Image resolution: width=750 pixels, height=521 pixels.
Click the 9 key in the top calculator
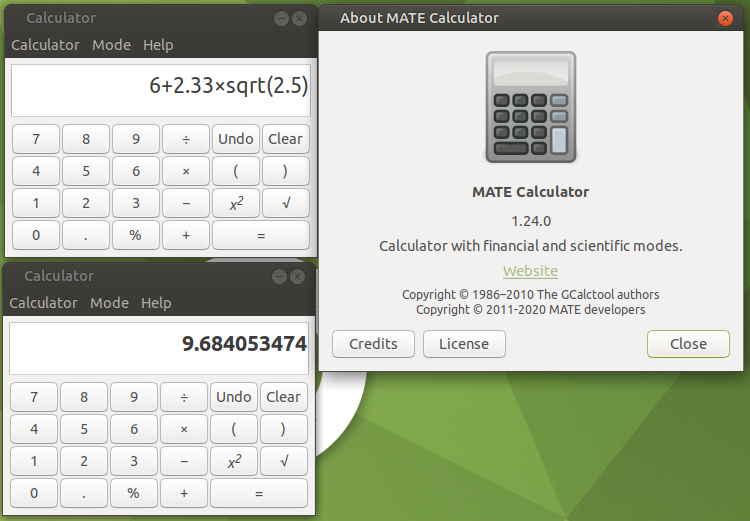pyautogui.click(x=136, y=139)
